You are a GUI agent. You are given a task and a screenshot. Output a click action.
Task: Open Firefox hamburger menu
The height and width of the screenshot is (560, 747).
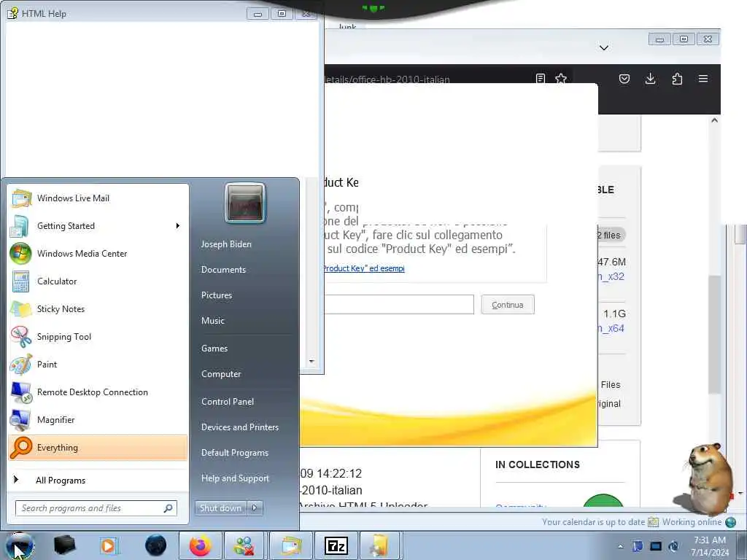coord(703,79)
